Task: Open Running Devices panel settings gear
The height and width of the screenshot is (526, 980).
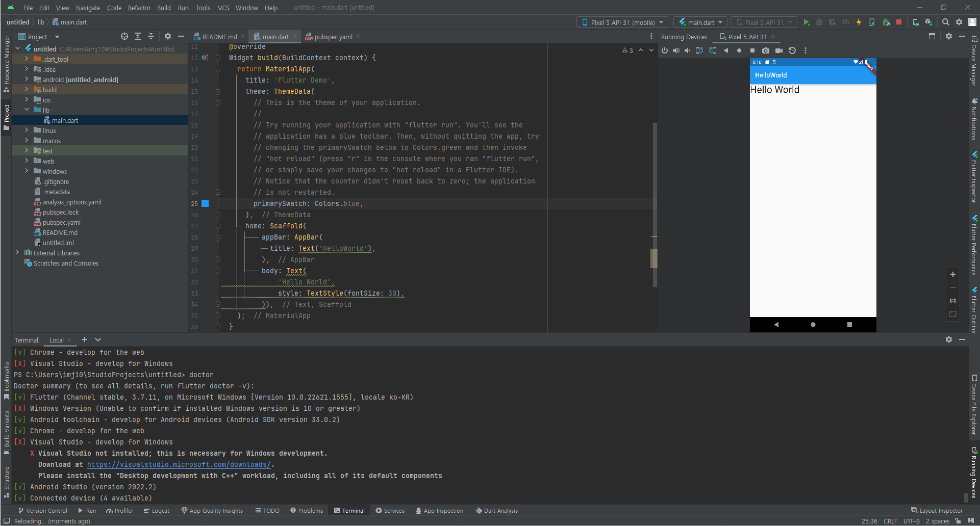Action: tap(949, 37)
